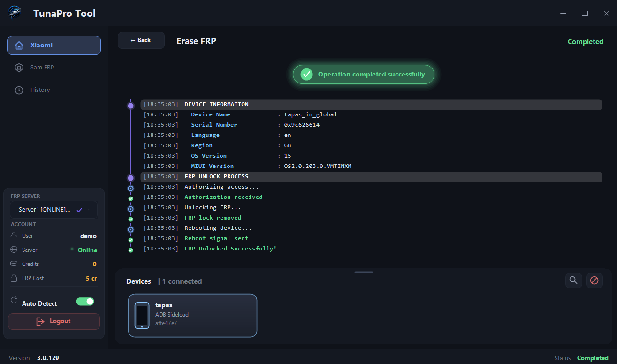Select the tapas device card
Image resolution: width=617 pixels, height=364 pixels.
click(x=192, y=315)
